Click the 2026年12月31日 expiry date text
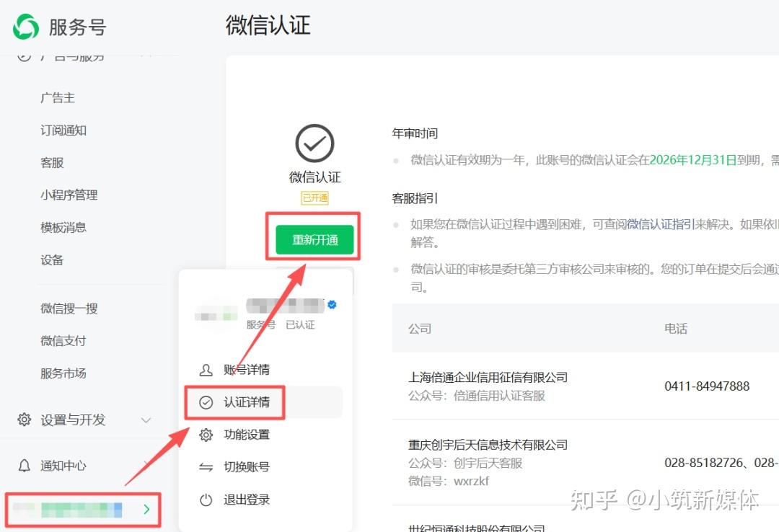The height and width of the screenshot is (532, 779). [x=693, y=159]
